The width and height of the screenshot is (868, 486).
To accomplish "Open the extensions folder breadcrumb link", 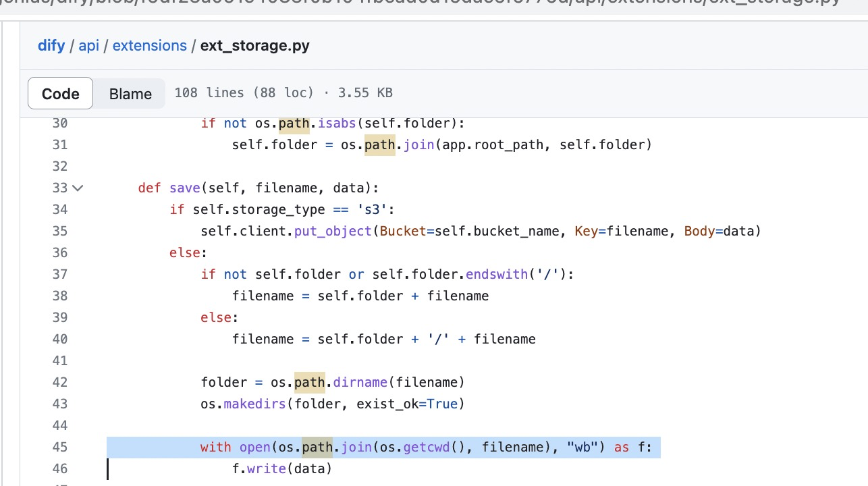I will click(x=149, y=45).
